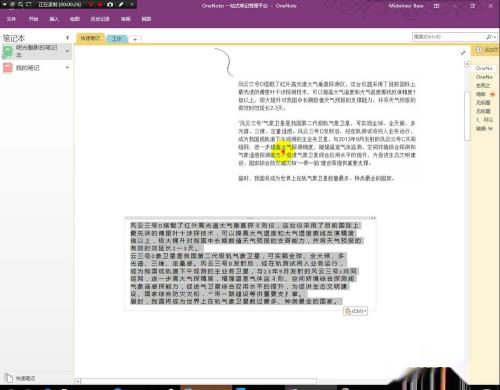
Task: Open the page starting with 1.
Action: (484, 120)
